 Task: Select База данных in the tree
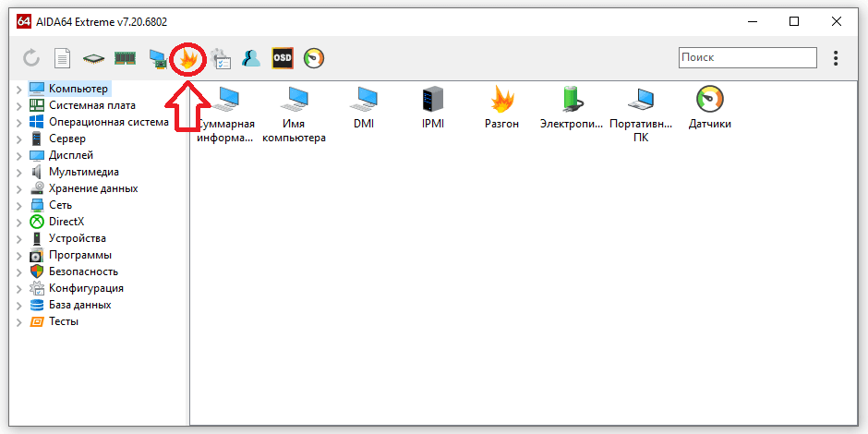[79, 305]
